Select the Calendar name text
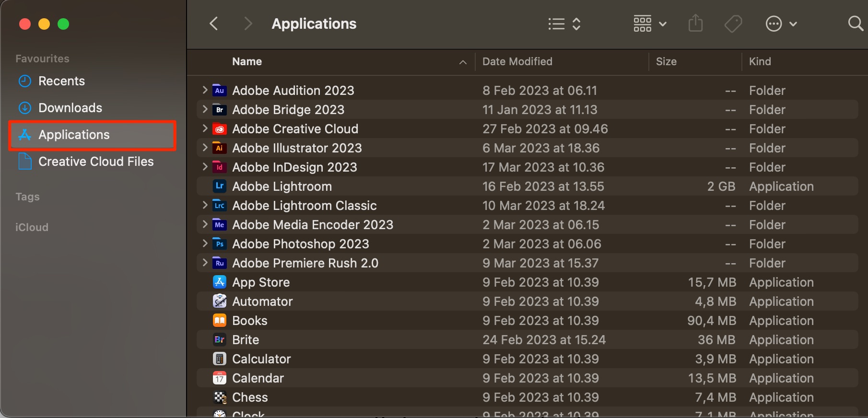868x418 pixels. point(258,378)
